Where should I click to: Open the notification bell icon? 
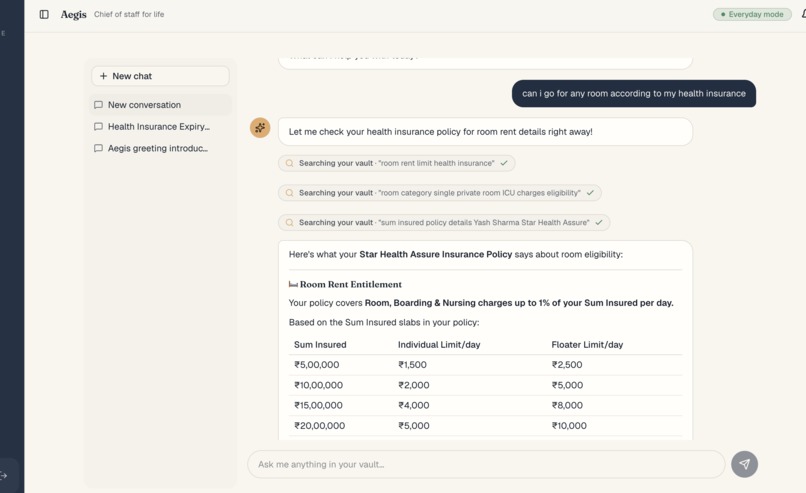[x=803, y=14]
